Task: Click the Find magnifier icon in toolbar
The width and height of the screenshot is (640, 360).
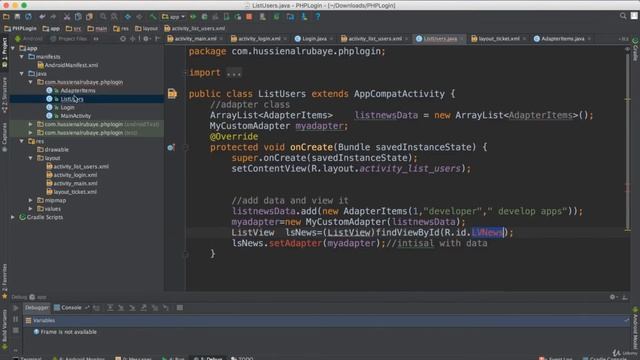Action: point(103,17)
